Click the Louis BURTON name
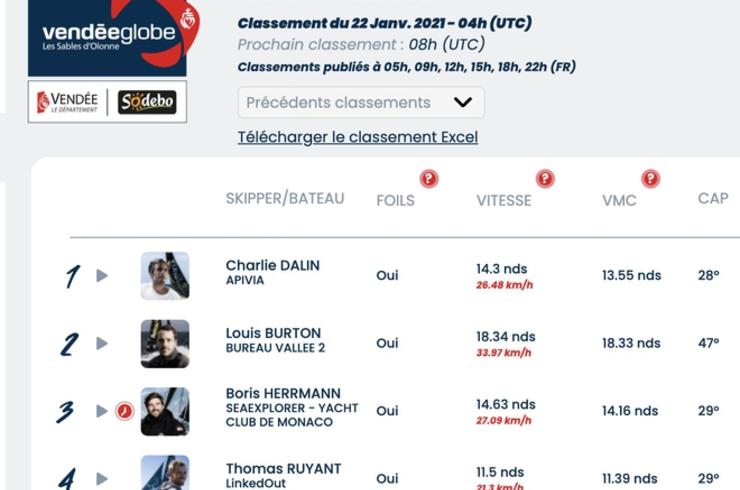Screen dimensions: 740x490 click(x=273, y=333)
